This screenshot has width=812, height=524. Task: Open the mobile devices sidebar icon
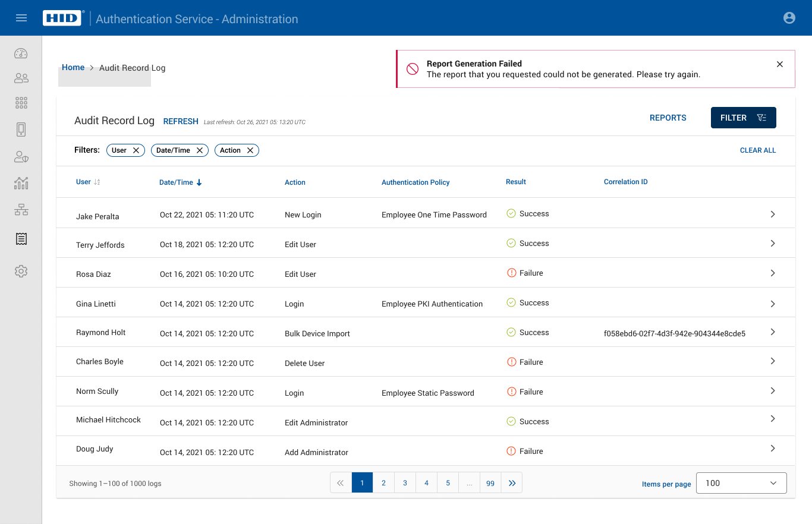21,130
